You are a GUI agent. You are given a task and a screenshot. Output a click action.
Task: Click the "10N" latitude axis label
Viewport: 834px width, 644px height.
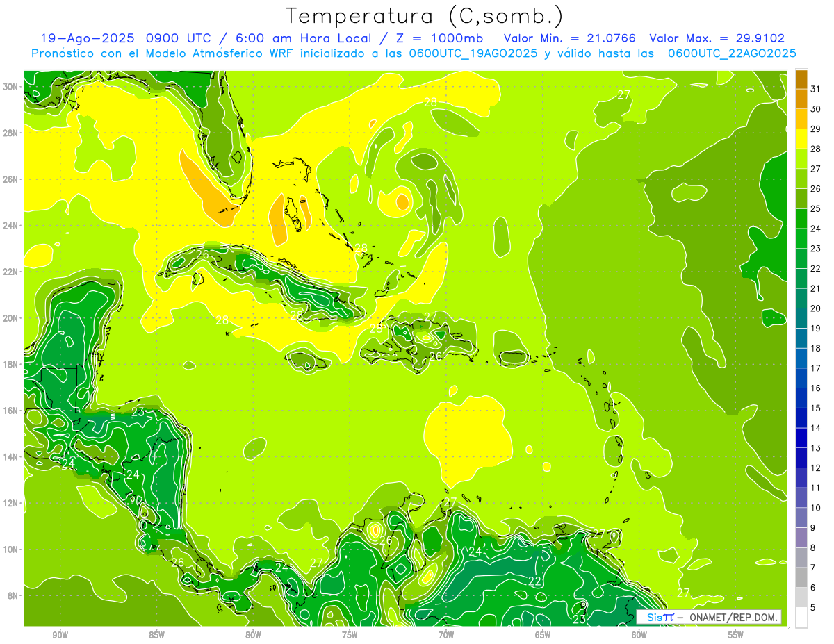[11, 550]
